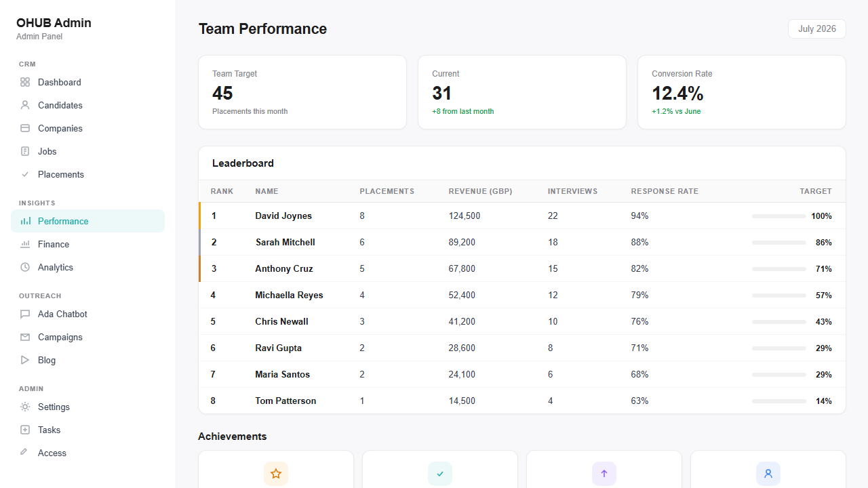Open admin Settings
The image size is (868, 488).
(x=87, y=407)
